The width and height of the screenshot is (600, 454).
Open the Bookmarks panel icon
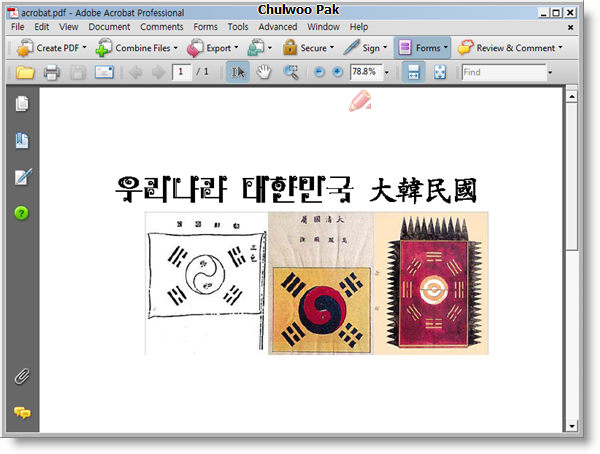[22, 140]
